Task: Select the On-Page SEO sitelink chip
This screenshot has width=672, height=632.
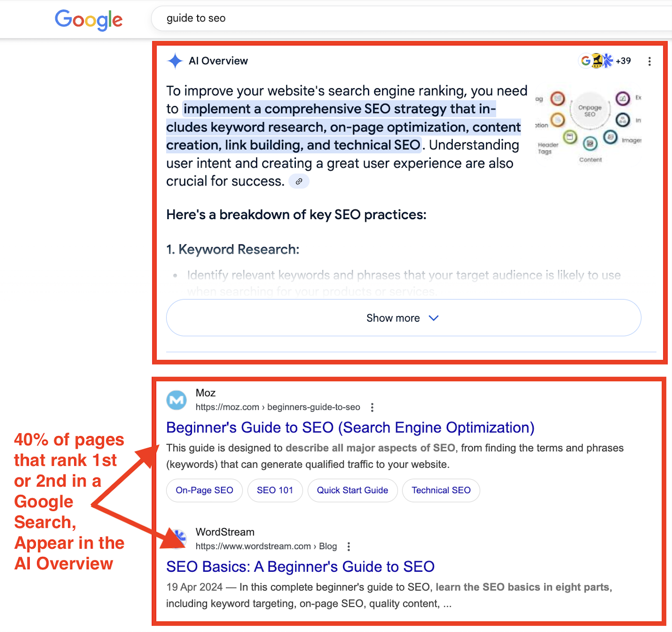Action: tap(204, 490)
